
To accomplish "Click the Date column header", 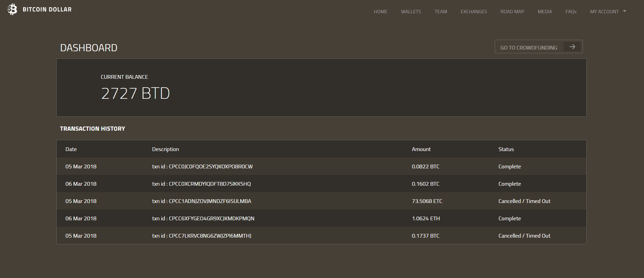I will coord(71,149).
